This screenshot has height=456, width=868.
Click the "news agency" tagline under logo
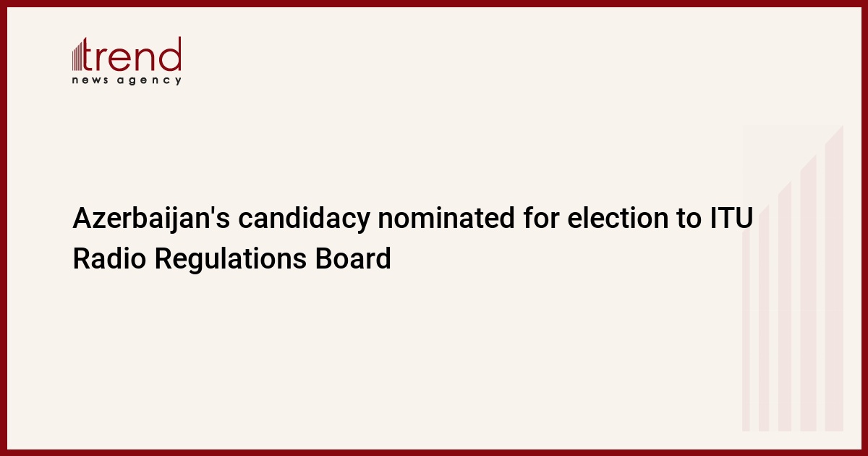point(127,81)
